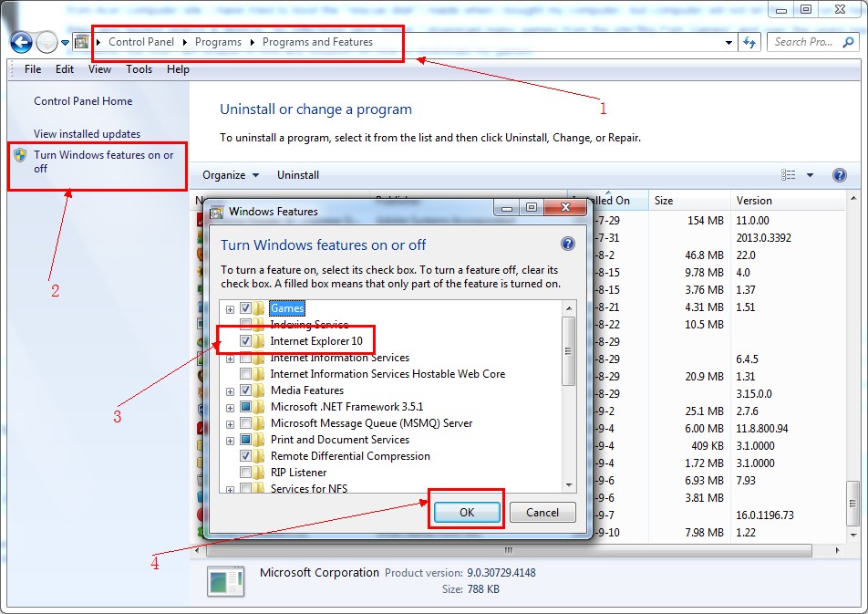Uncheck the Internet Explorer 10 checkbox

(x=246, y=341)
